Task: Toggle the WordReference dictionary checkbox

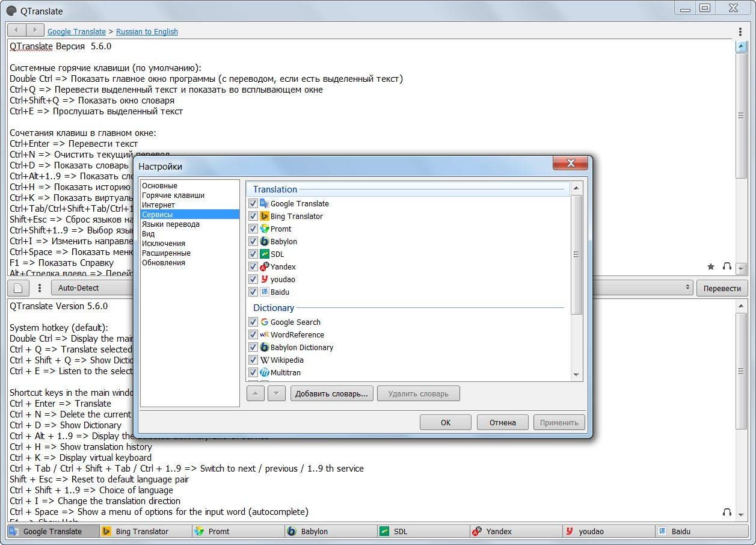Action: 253,334
